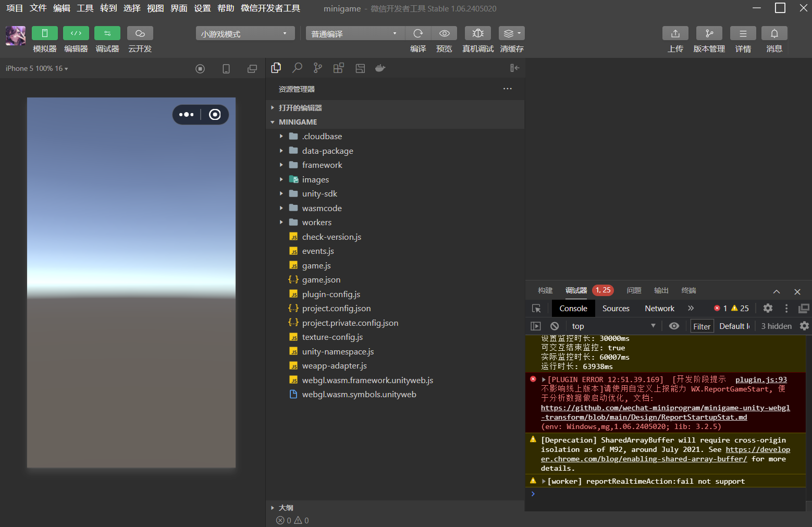812x527 pixels.
Task: Toggle the console sidebar icon
Action: point(536,326)
